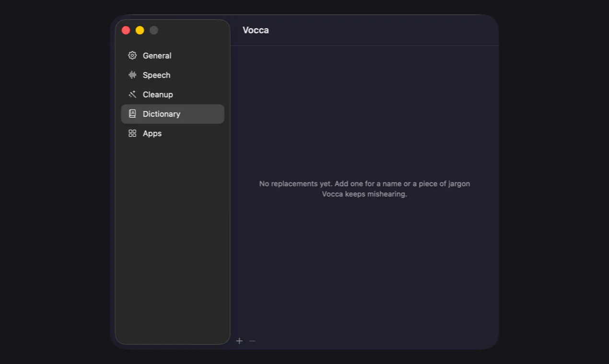Click the "No replacements yet" message
609x364 pixels.
pos(364,189)
